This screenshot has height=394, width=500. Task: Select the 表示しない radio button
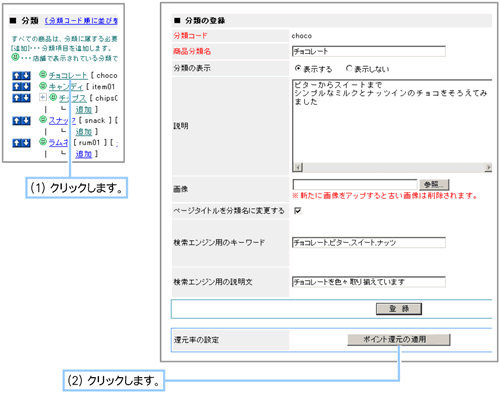click(x=349, y=68)
